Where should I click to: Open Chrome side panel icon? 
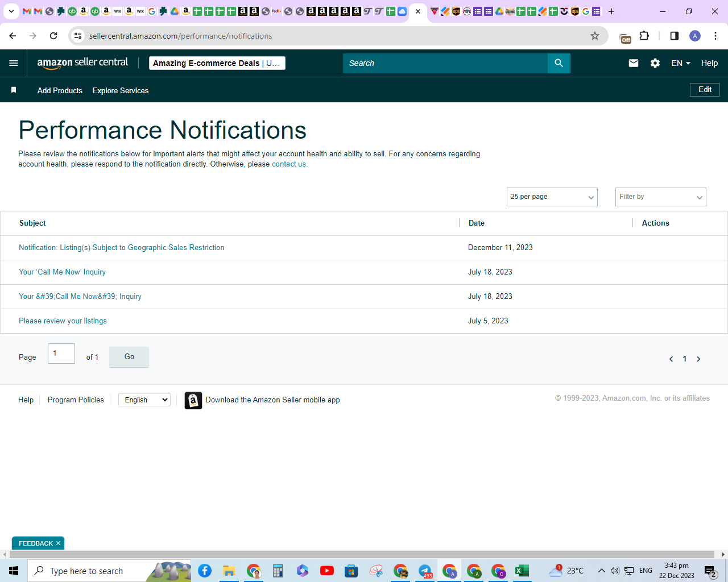click(x=674, y=36)
